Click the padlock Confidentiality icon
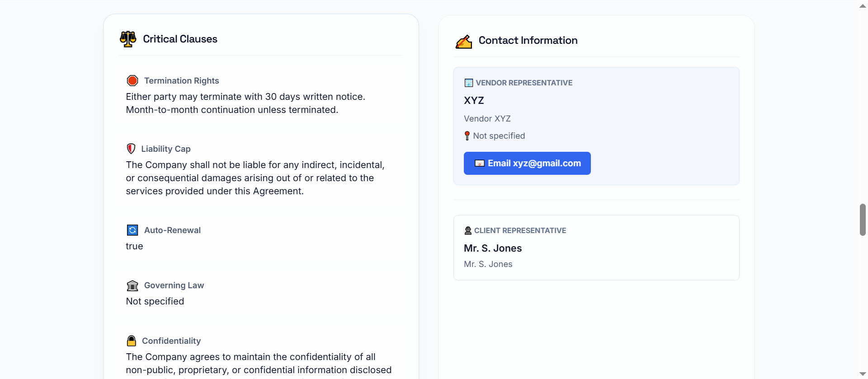This screenshot has width=868, height=379. pyautogui.click(x=132, y=341)
